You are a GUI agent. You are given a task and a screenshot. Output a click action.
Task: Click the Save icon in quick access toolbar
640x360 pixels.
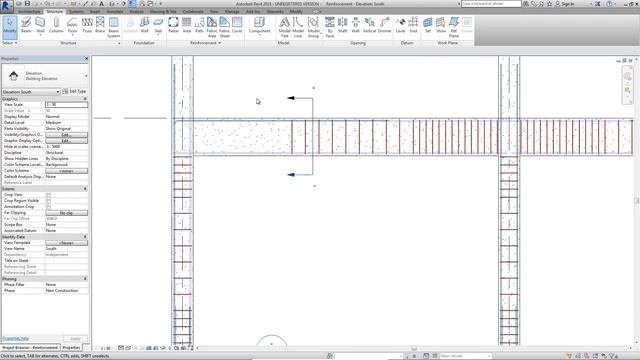click(27, 4)
